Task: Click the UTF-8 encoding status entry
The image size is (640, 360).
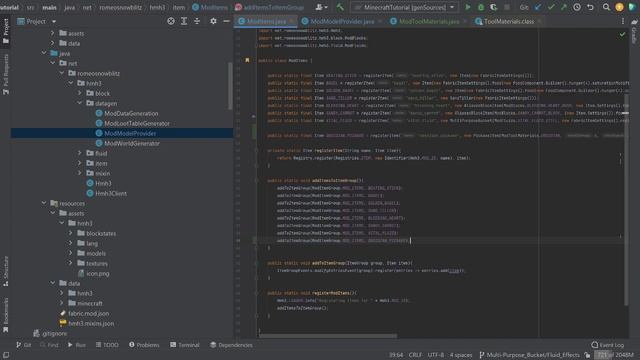Action: tap(436, 355)
